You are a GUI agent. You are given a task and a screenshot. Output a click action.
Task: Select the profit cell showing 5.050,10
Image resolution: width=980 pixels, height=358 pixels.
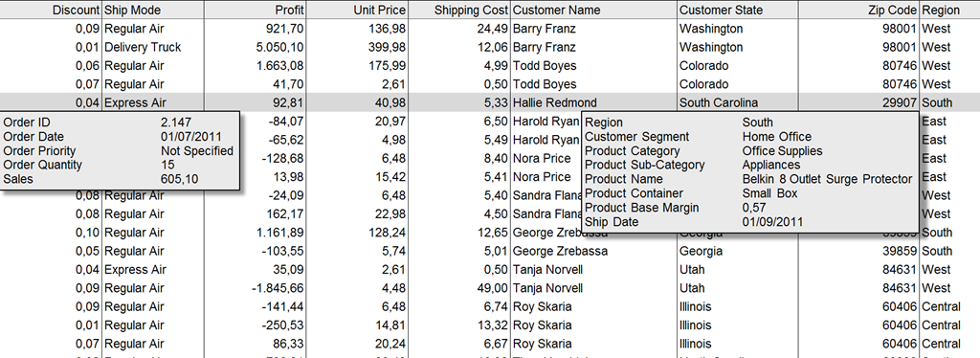[x=255, y=47]
